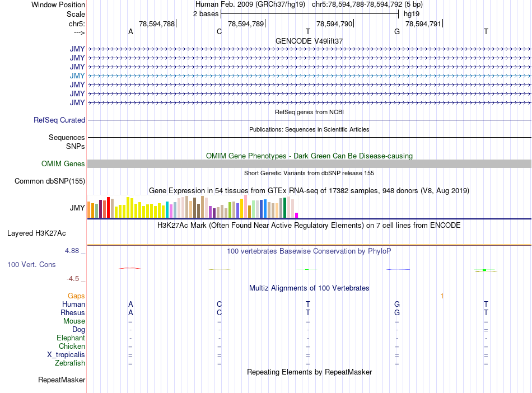Click coordinate label 78,594,790
The image size is (532, 393).
click(x=334, y=24)
